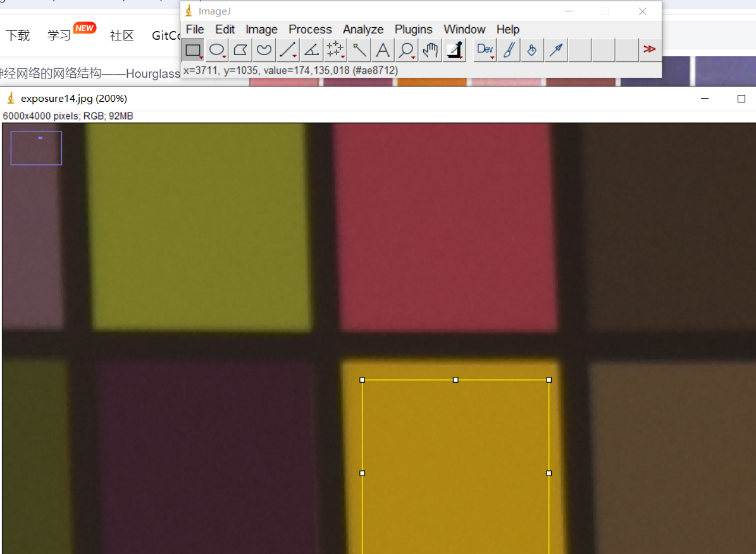This screenshot has width=756, height=554.
Task: Select the Multi-point tool
Action: pyautogui.click(x=335, y=50)
